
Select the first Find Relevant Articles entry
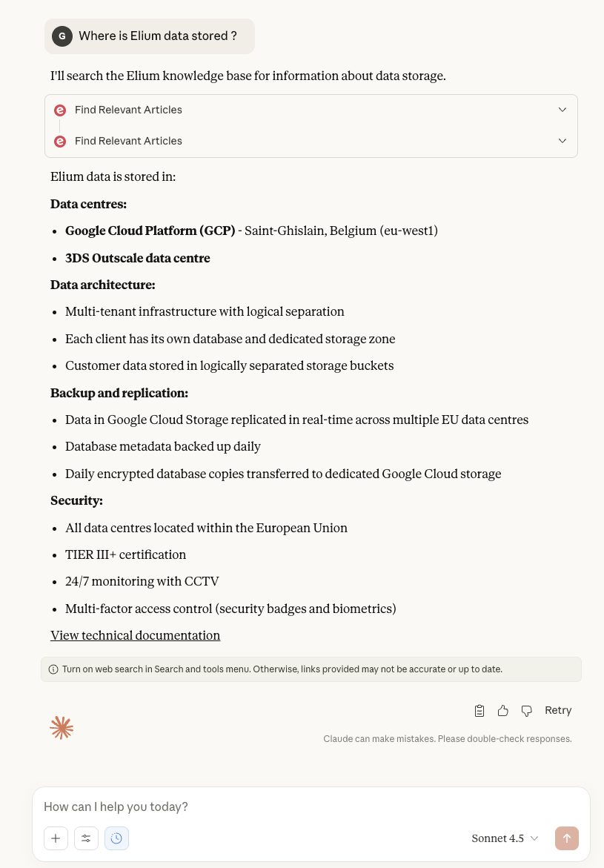pyautogui.click(x=311, y=110)
